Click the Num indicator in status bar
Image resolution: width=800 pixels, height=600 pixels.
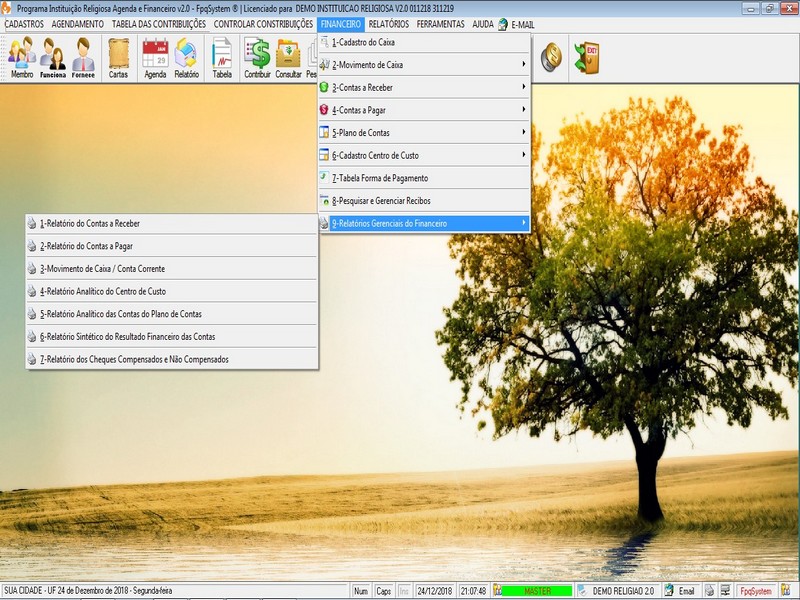click(x=361, y=591)
